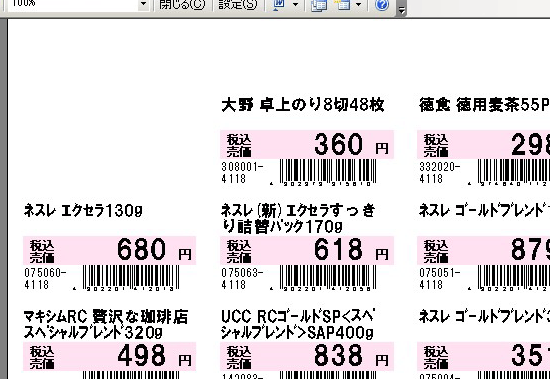Viewport: 550px width, 379px height.
Task: Click product code 075060-4118
Action: 45,279
